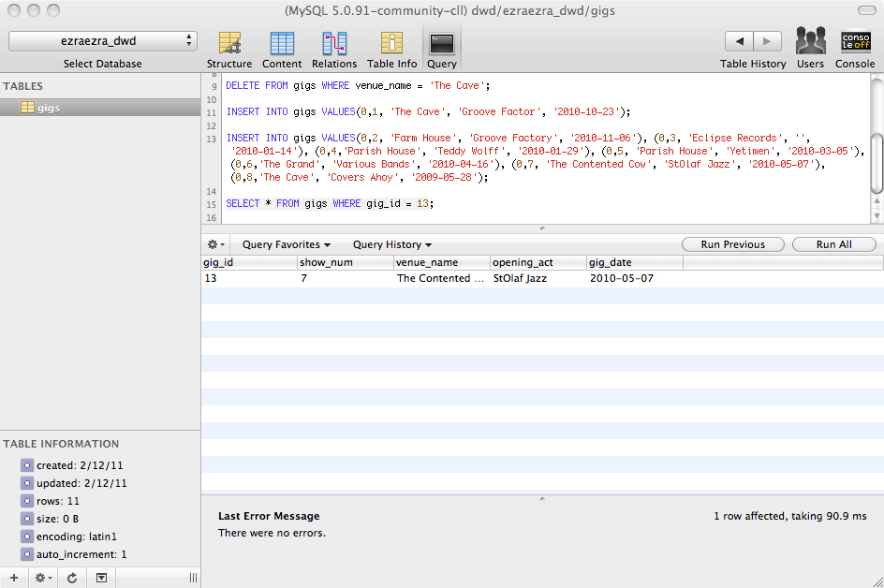This screenshot has width=884, height=588.
Task: Show the Console
Action: [x=855, y=49]
